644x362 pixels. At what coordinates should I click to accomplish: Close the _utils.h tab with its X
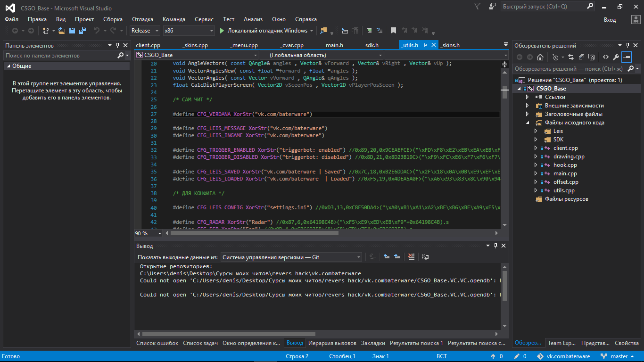click(x=434, y=45)
